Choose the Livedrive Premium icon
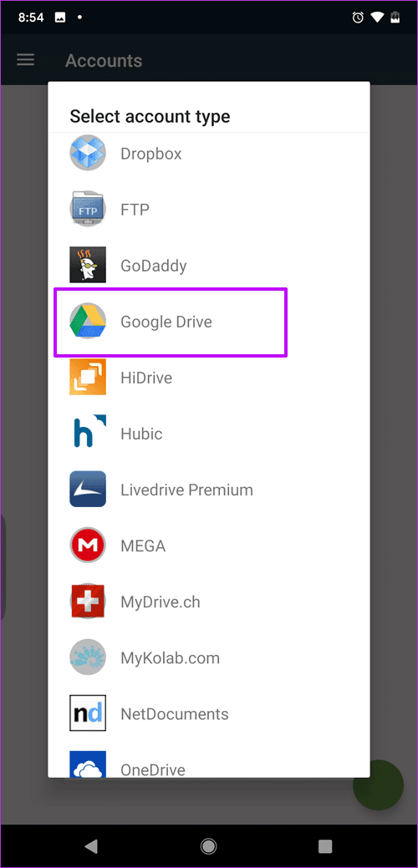Image resolution: width=418 pixels, height=868 pixels. click(x=88, y=490)
